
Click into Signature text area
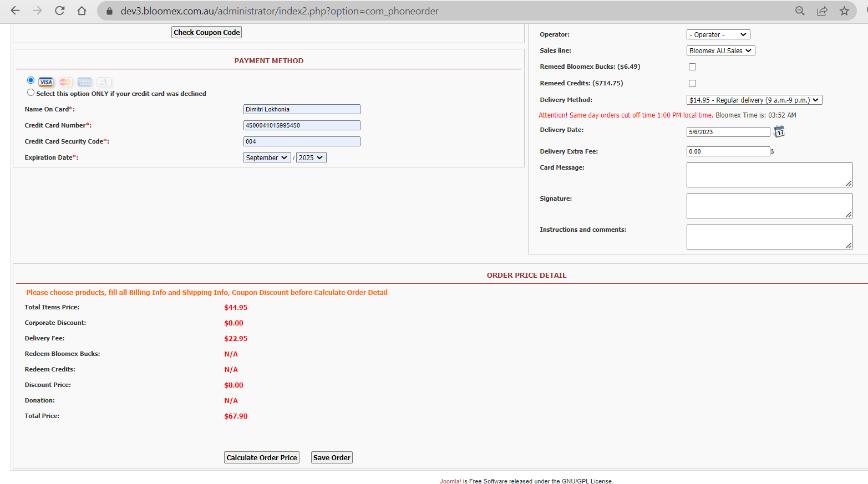[769, 206]
